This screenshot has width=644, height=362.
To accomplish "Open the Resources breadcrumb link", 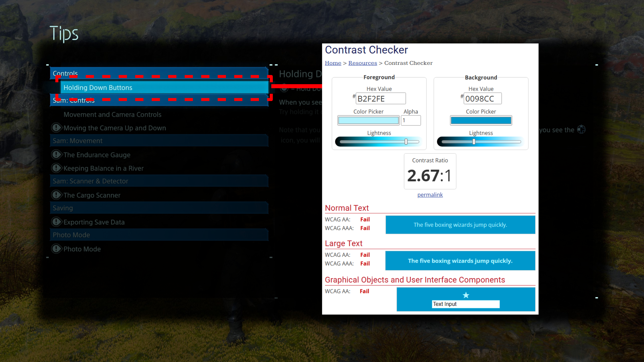I will (362, 63).
